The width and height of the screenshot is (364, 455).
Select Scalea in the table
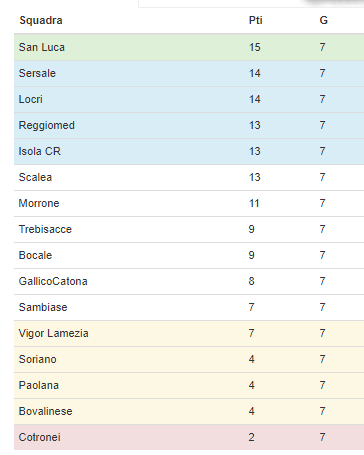tap(35, 177)
